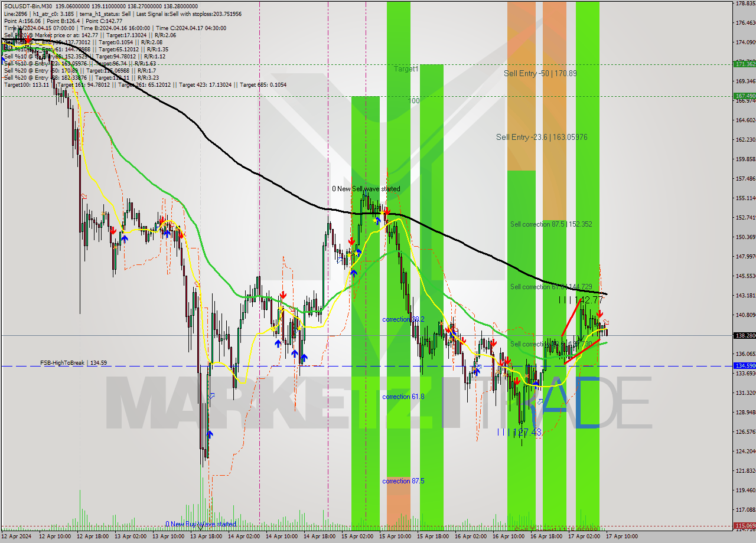Click the current price tag 138.280
The width and height of the screenshot is (756, 543).
(x=744, y=335)
